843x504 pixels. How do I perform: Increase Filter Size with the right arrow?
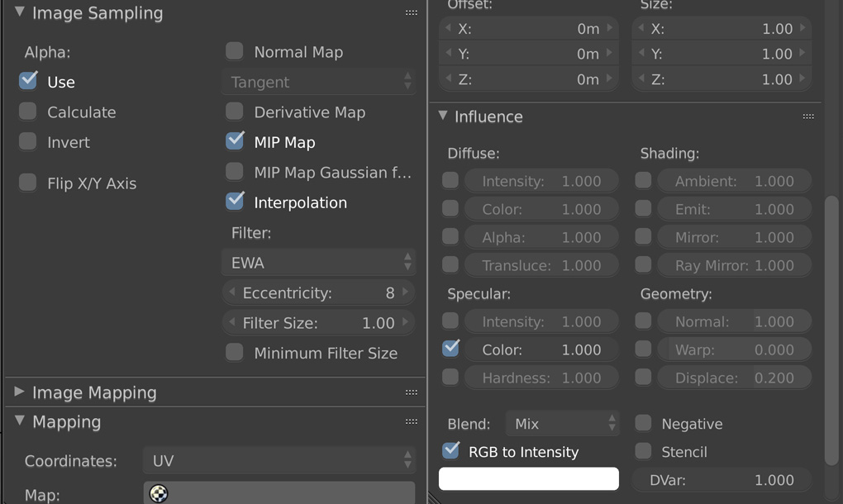[406, 323]
